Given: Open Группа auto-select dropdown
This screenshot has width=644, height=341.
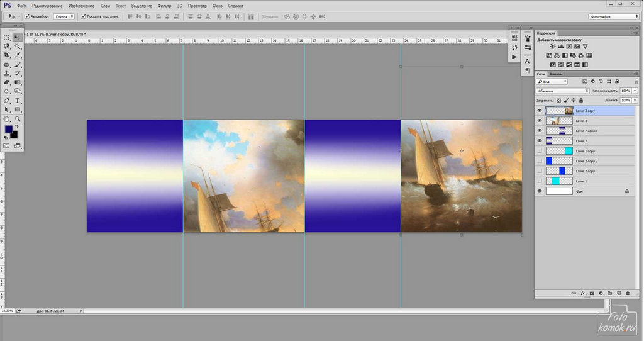Looking at the screenshot, I should (64, 16).
